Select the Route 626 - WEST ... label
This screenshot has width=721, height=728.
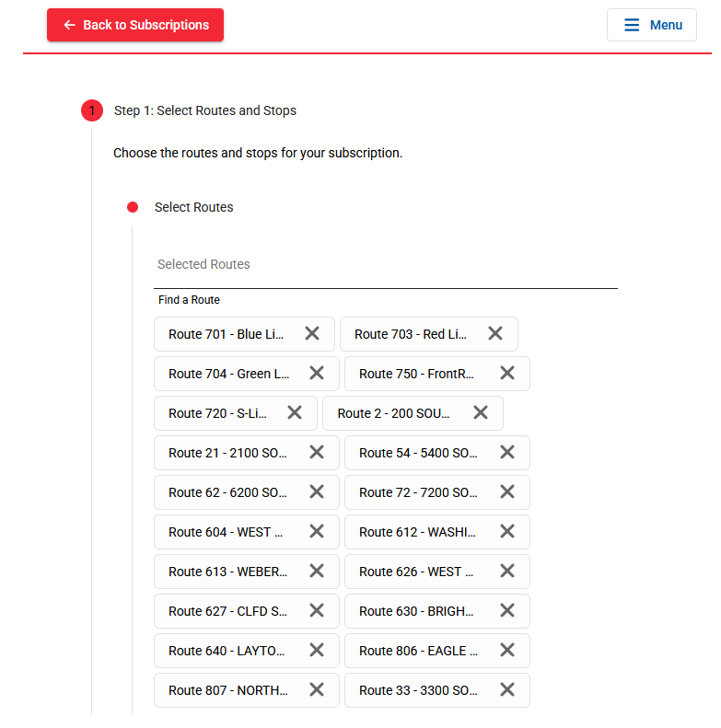[x=416, y=572]
